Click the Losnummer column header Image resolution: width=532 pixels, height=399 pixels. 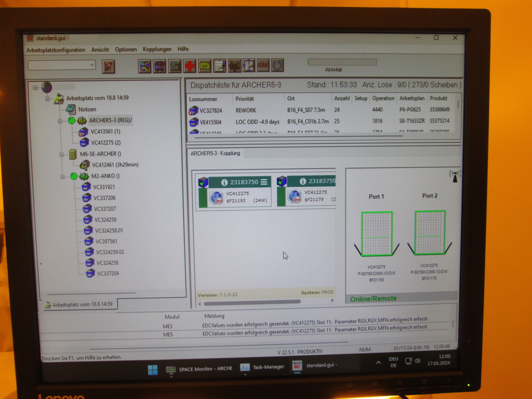click(x=203, y=99)
